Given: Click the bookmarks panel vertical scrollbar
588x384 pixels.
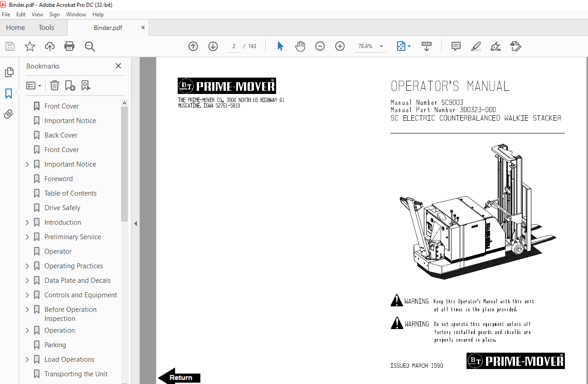Looking at the screenshot, I should click(125, 164).
